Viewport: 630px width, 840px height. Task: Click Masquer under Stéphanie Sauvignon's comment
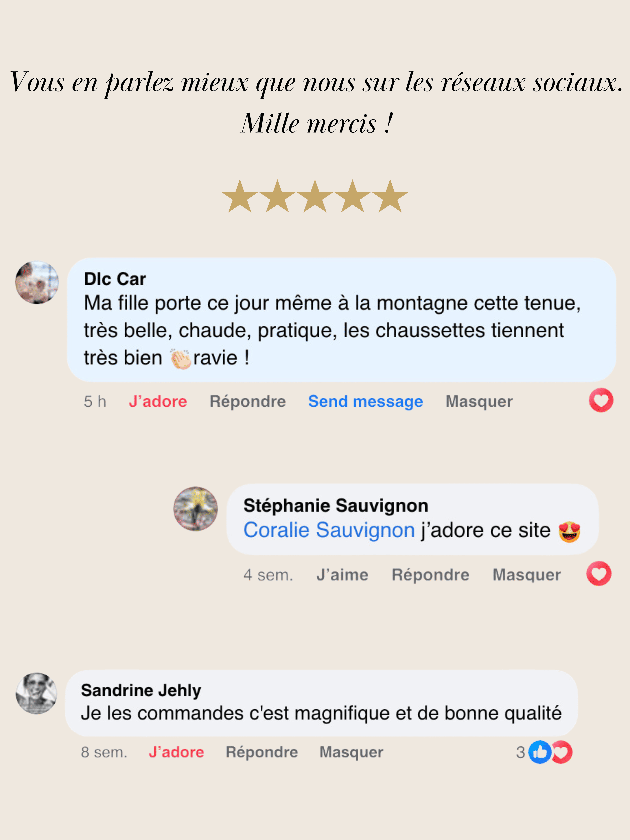(x=526, y=575)
